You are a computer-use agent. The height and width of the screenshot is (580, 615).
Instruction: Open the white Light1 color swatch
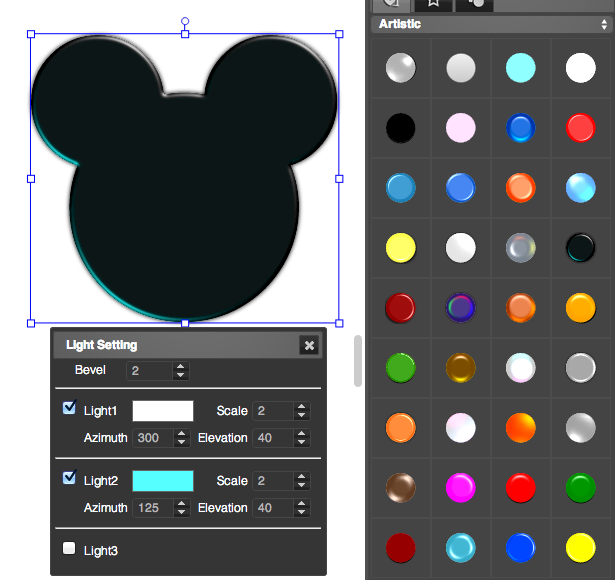163,411
